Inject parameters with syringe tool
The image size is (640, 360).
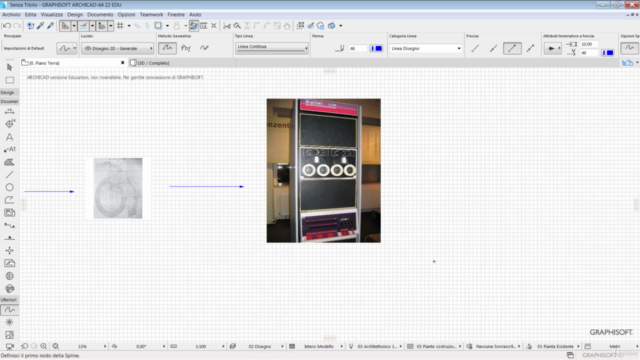(x=50, y=26)
